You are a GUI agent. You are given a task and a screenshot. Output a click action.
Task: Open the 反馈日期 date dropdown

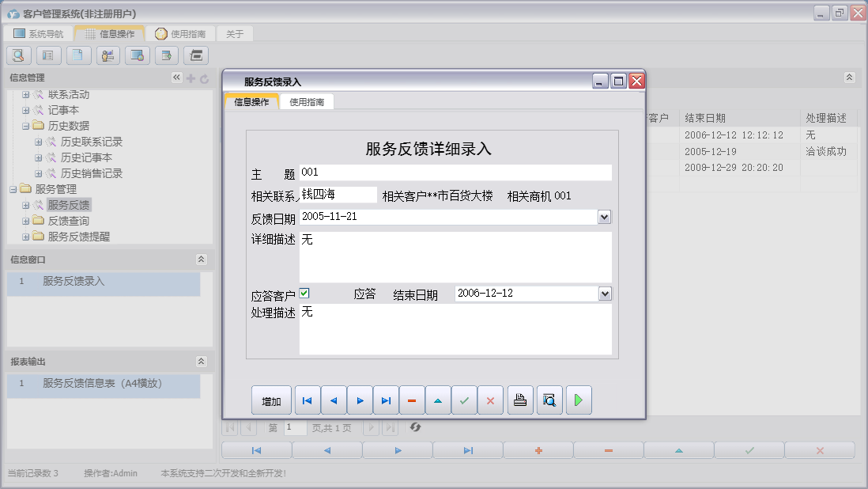click(605, 217)
